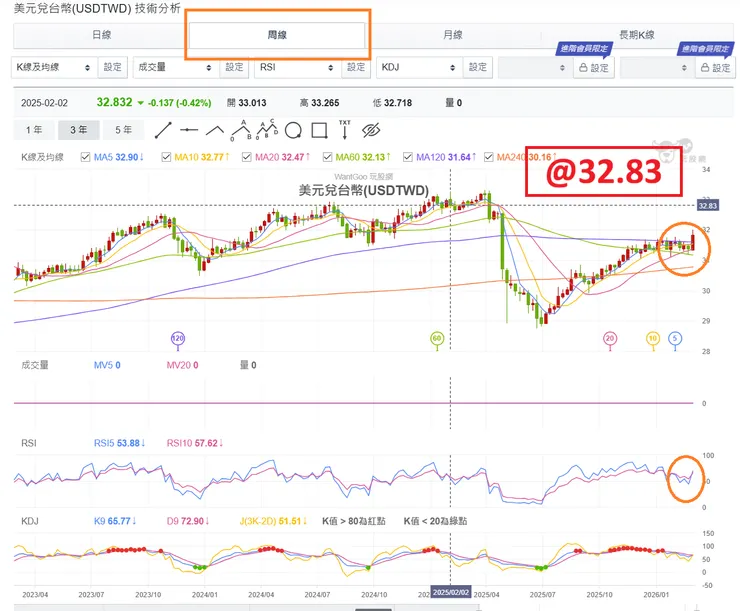This screenshot has height=611, width=740.
Task: Click the blue 5 moving average marker
Action: pyautogui.click(x=675, y=338)
